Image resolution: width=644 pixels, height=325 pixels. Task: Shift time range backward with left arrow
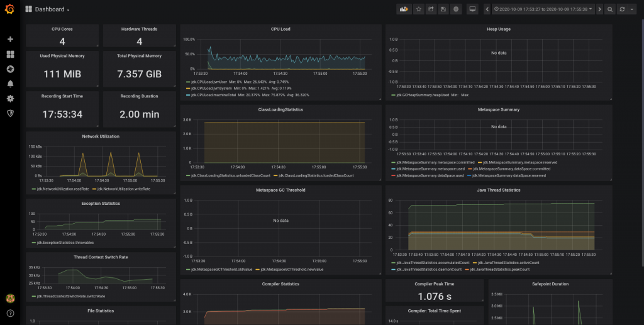click(x=487, y=9)
